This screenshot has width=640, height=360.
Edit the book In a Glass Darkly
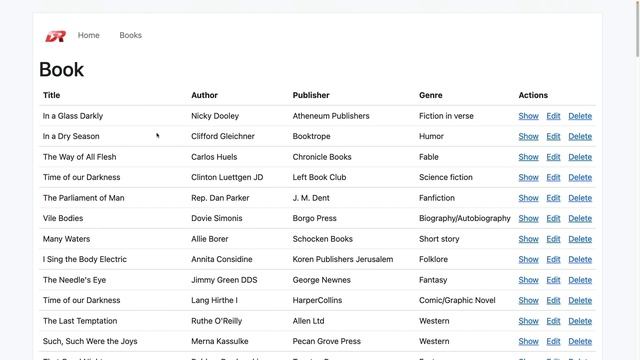(x=553, y=116)
